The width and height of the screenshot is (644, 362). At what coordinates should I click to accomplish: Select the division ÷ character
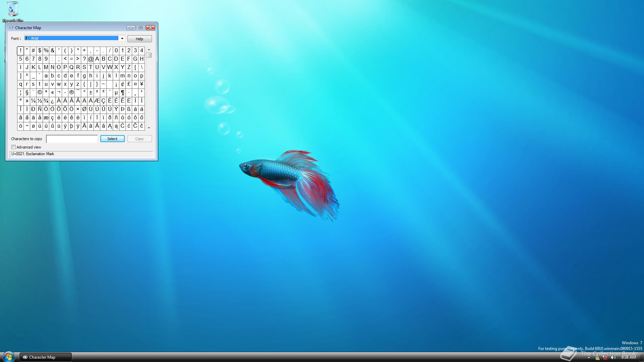coord(27,126)
